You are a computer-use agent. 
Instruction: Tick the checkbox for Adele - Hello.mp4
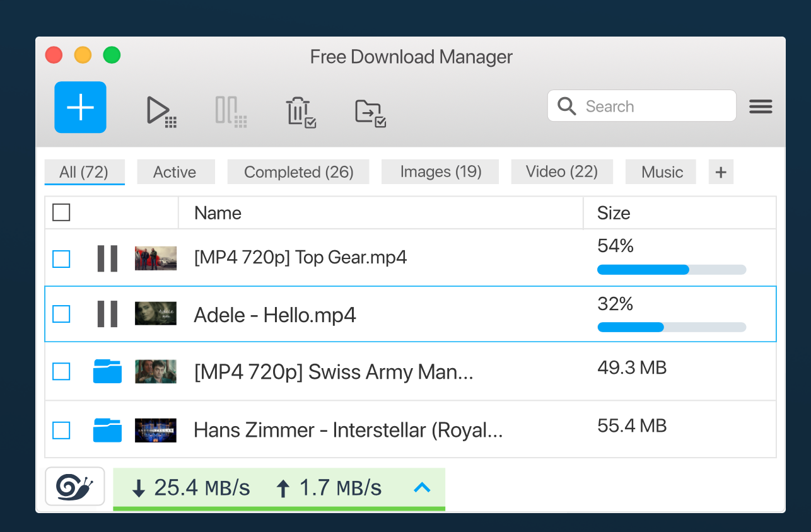[x=61, y=314]
